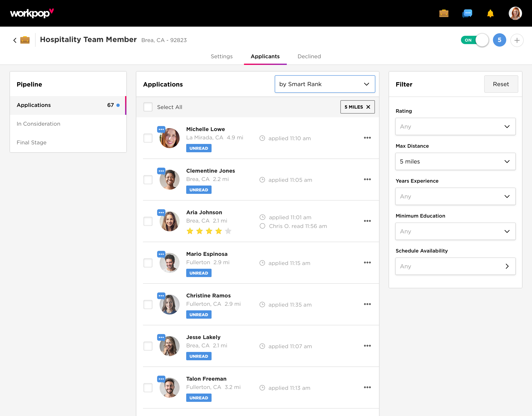Screen dimensions: 532x416
Task: Open three-dot menu for Michelle Lowe
Action: pos(367,138)
